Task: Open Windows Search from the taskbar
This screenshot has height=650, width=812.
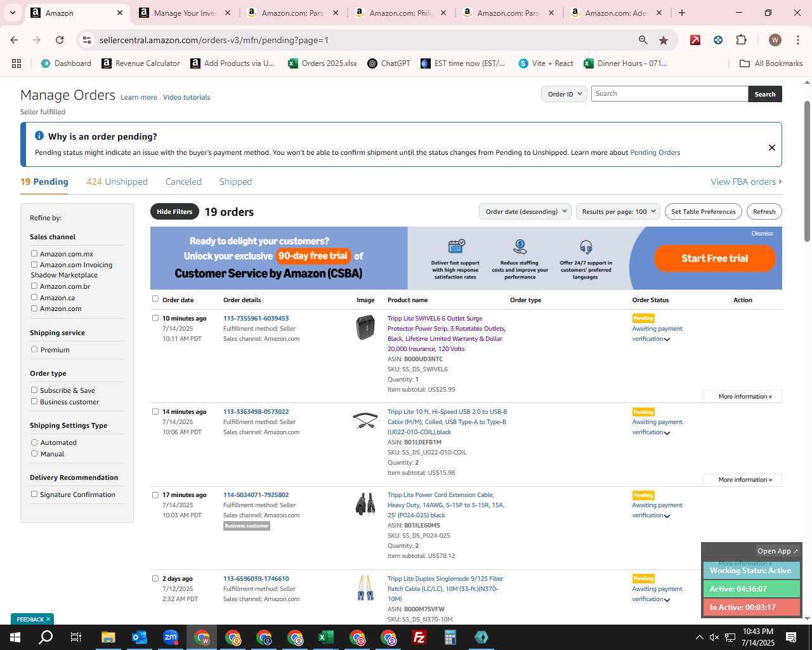Action: 46,637
